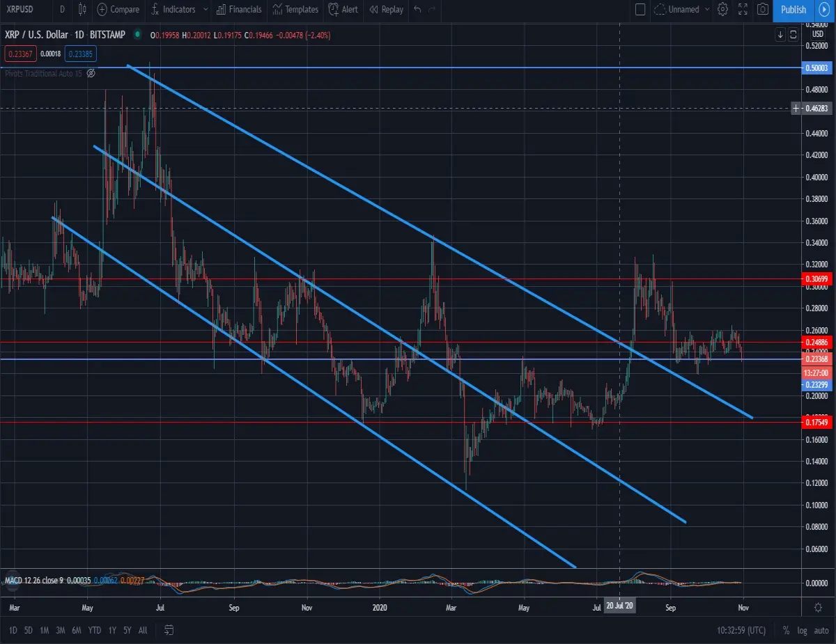The width and height of the screenshot is (836, 644).
Task: Click the 20 Jul '20 date marker
Action: tap(620, 607)
